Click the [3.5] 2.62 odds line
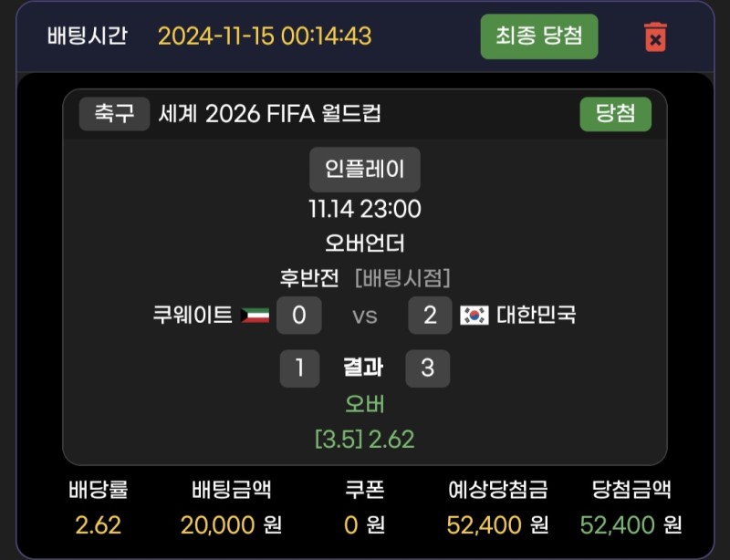Image resolution: width=730 pixels, height=560 pixels. 365,440
